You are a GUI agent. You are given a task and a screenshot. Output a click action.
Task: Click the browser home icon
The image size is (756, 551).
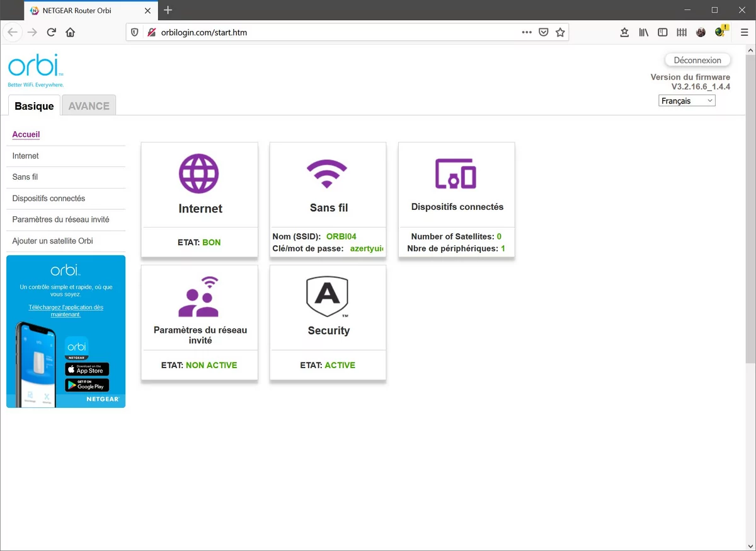(x=71, y=32)
